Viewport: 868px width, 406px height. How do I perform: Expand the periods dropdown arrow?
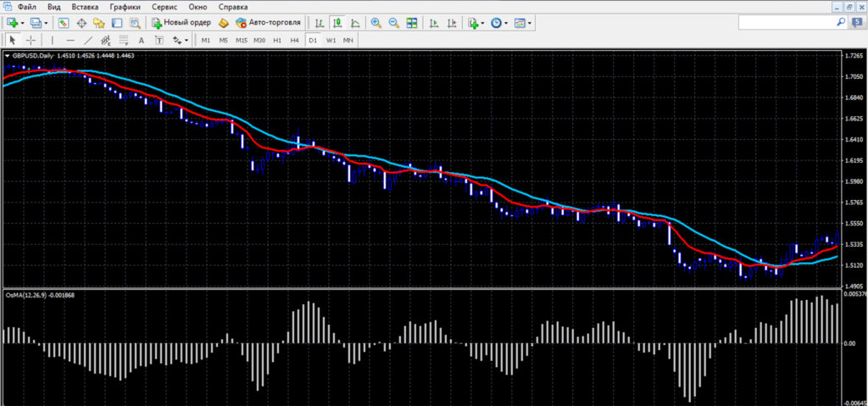[x=506, y=23]
